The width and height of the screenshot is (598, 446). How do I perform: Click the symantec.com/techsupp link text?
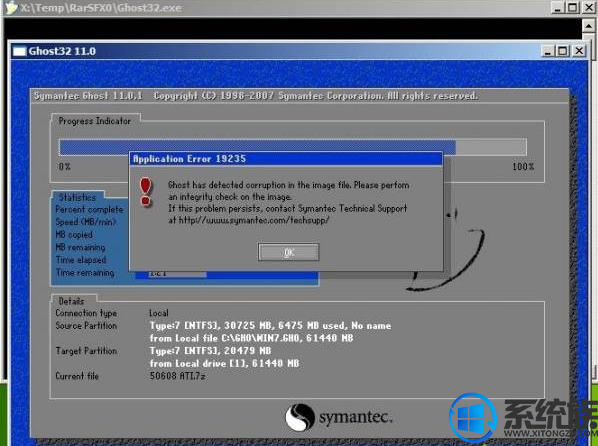(x=254, y=220)
